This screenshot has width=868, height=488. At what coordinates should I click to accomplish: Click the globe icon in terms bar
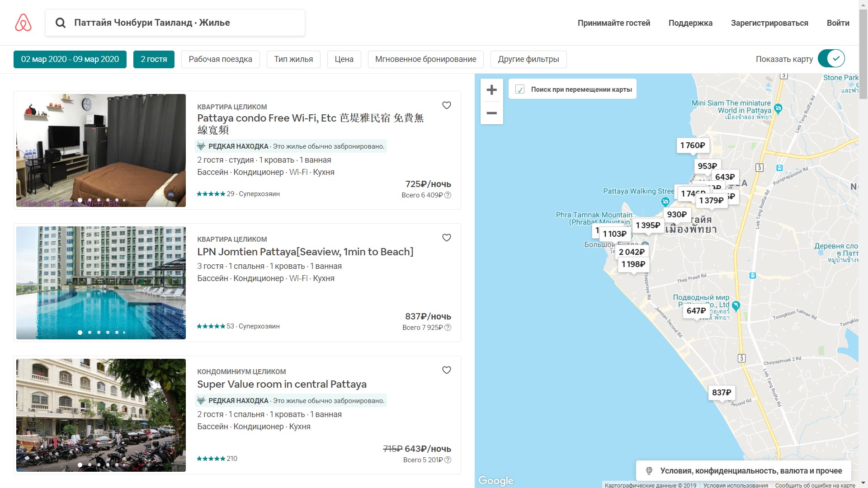(x=649, y=471)
